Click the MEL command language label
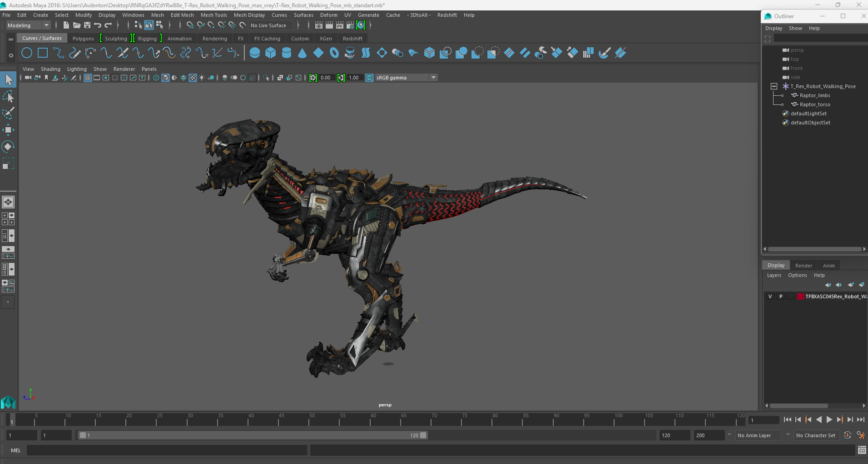Viewport: 868px width, 464px height. (x=16, y=450)
